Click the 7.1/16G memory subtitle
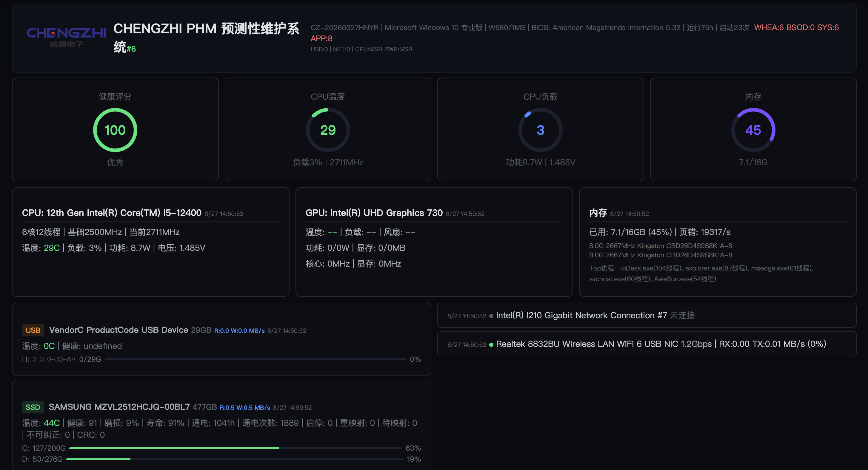This screenshot has width=868, height=470. [753, 162]
